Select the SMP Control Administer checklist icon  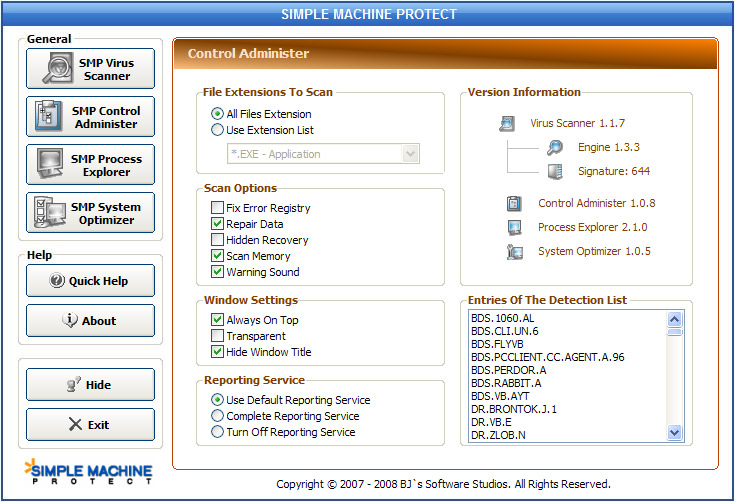coord(48,115)
